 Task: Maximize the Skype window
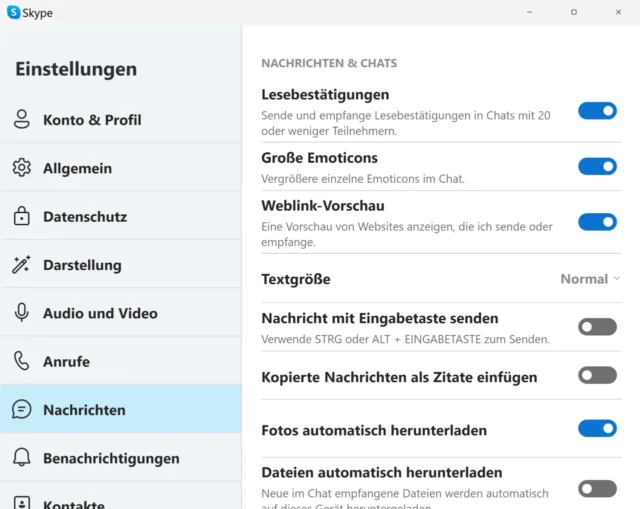[x=573, y=12]
